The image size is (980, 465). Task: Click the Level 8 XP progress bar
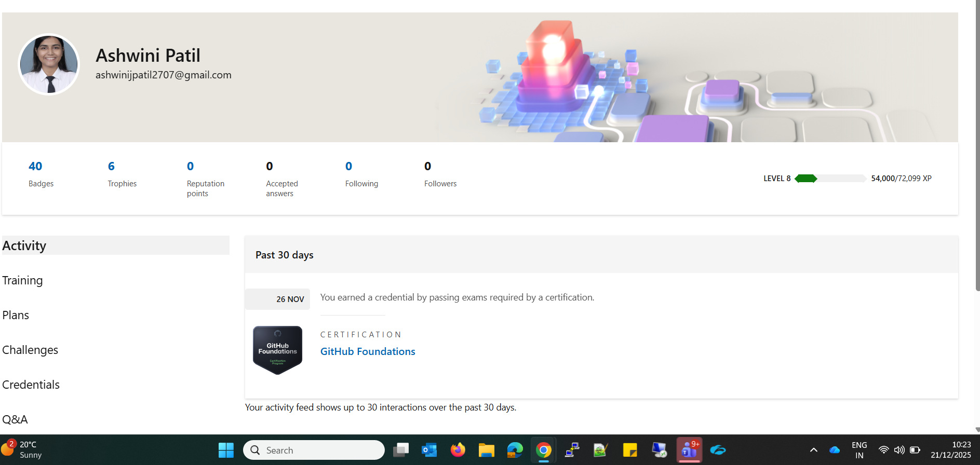pos(830,179)
